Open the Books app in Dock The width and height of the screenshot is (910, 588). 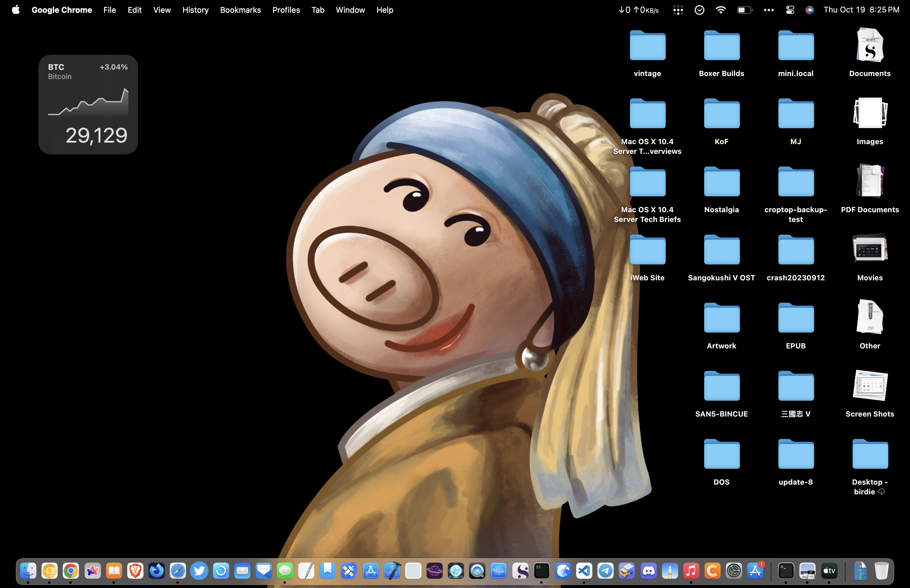coord(114,571)
